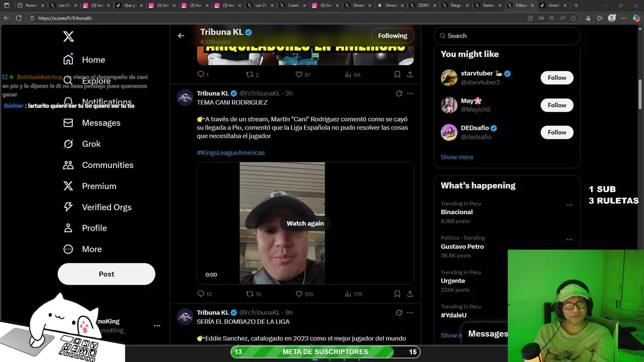Viewport: 644px width, 362px height.
Task: Open Grok explain icon on Cani Rodriguez post
Action: pyautogui.click(x=399, y=94)
